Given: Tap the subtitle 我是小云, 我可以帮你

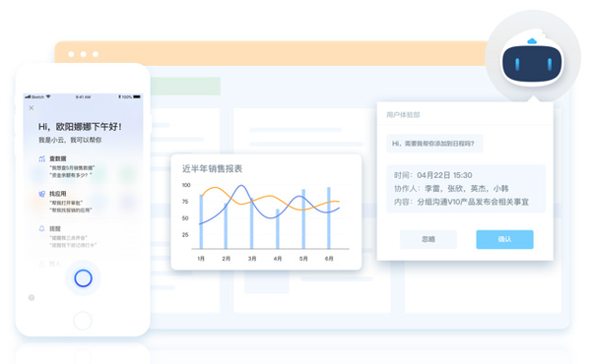Looking at the screenshot, I should 70,140.
